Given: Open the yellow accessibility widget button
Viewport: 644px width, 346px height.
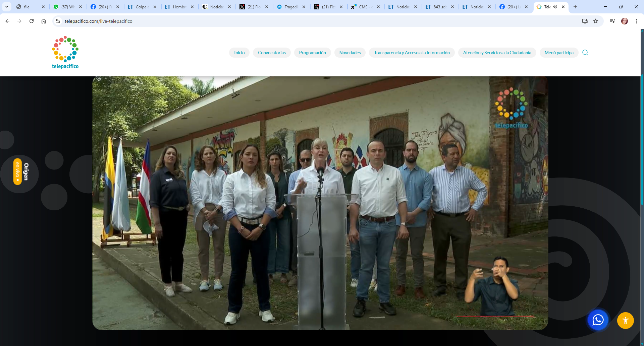Looking at the screenshot, I should coord(625,321).
